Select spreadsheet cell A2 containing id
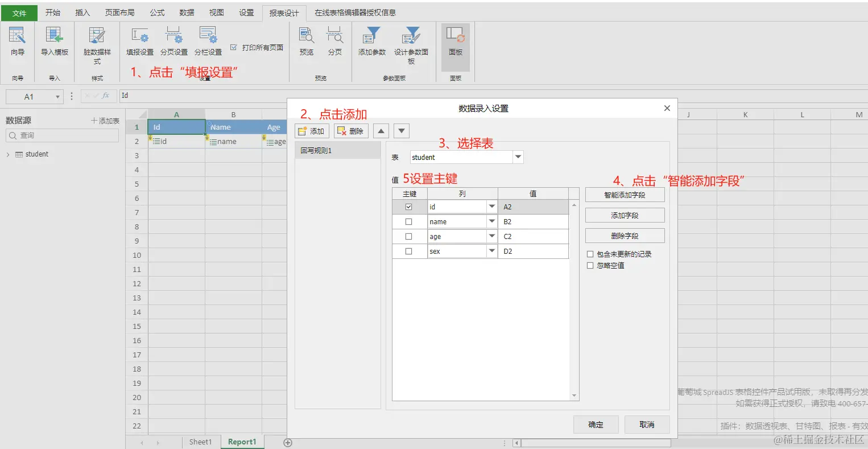Viewport: 868px width, 449px height. pyautogui.click(x=176, y=142)
